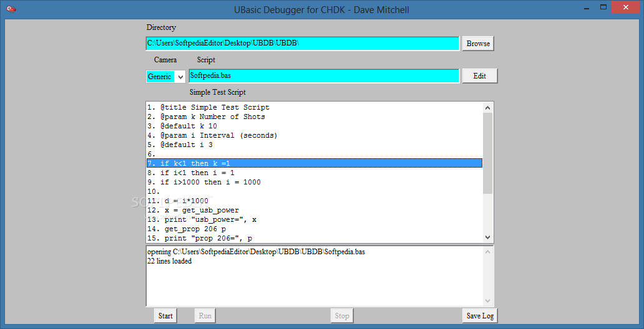The height and width of the screenshot is (329, 644).
Task: Select empty line 6 in script list
Action: coord(315,155)
